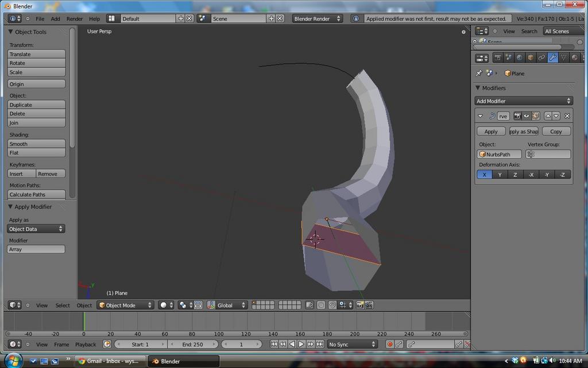This screenshot has height=368, width=588.
Task: Open the Help menu
Action: 95,19
